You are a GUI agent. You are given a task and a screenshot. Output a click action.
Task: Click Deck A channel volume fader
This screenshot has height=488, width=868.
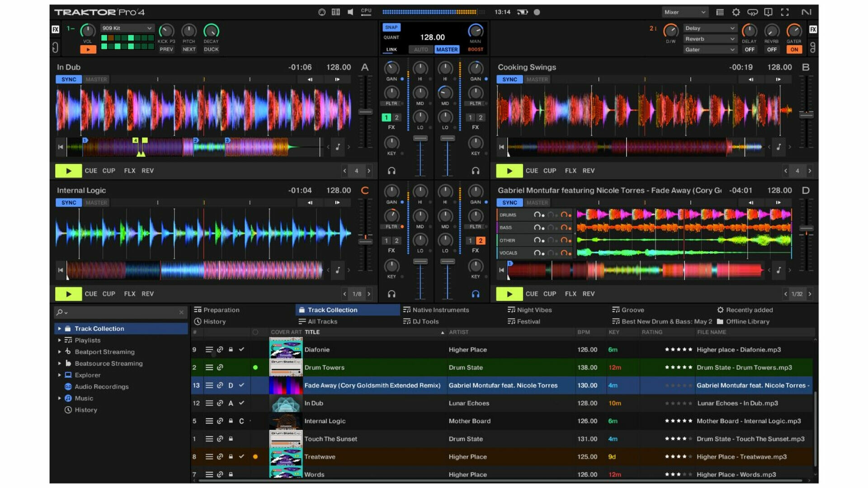point(420,138)
